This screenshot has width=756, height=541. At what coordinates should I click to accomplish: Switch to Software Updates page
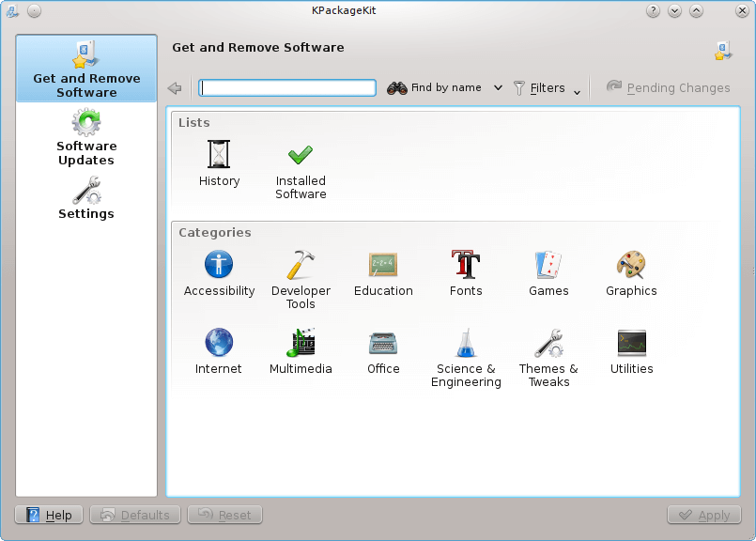(x=86, y=138)
